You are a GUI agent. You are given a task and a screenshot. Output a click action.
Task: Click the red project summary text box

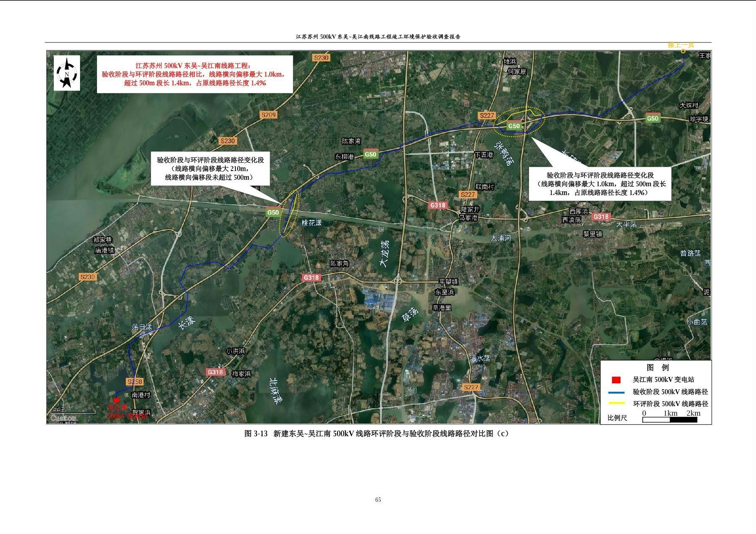195,74
